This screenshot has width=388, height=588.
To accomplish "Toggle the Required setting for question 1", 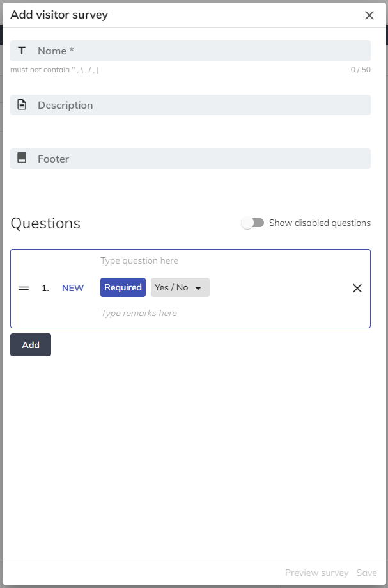I will pyautogui.click(x=123, y=287).
